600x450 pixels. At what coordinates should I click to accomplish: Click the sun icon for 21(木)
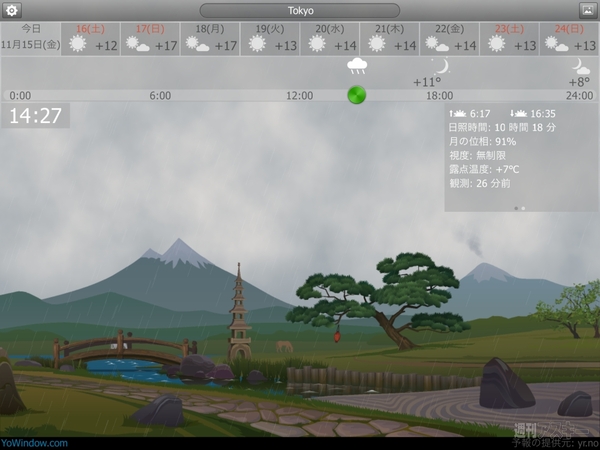coord(377,44)
